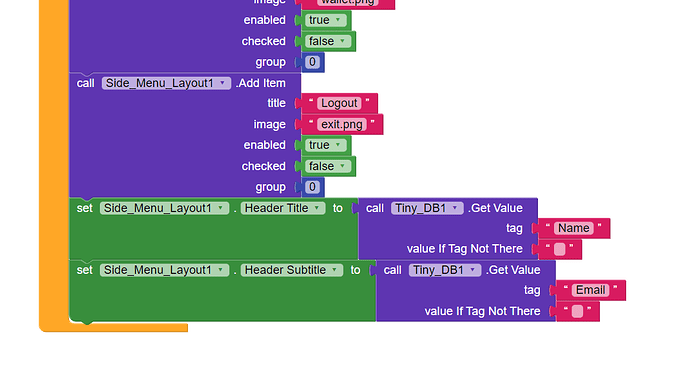Open Side_Menu_Layout1 dropdown in Add Item call

coord(166,83)
